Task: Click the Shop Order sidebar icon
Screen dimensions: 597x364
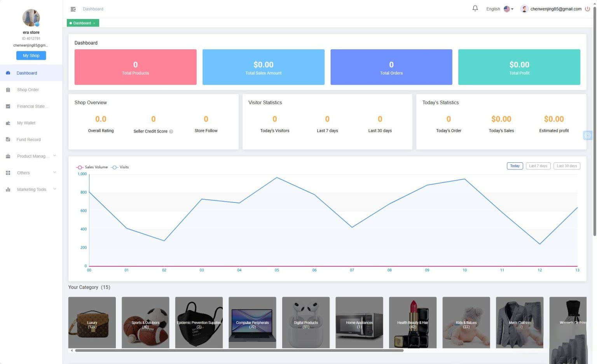Action: [8, 90]
